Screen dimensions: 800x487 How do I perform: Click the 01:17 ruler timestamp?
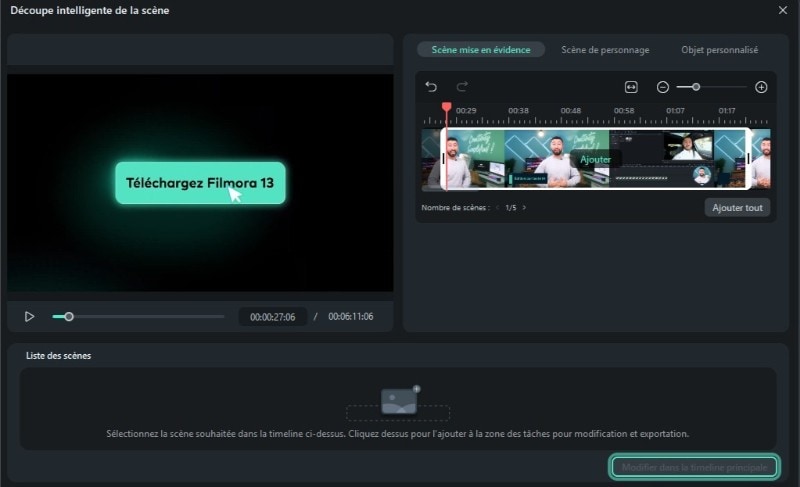[x=727, y=111]
